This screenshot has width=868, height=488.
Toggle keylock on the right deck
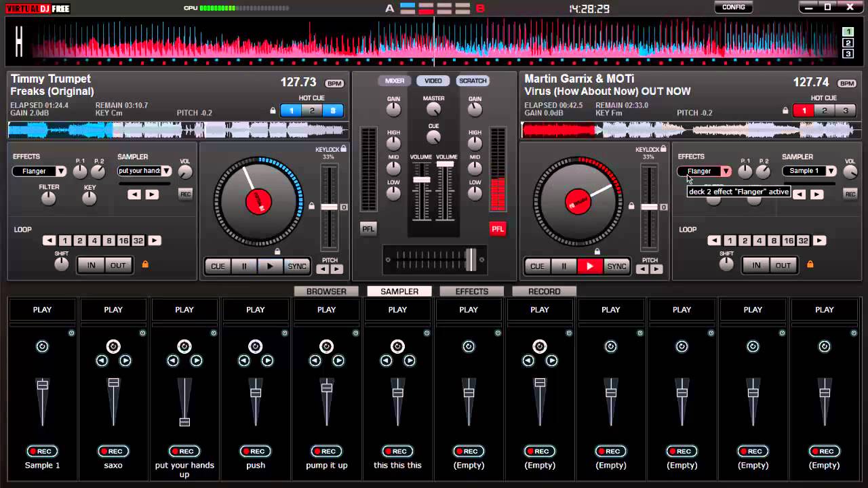pos(663,148)
